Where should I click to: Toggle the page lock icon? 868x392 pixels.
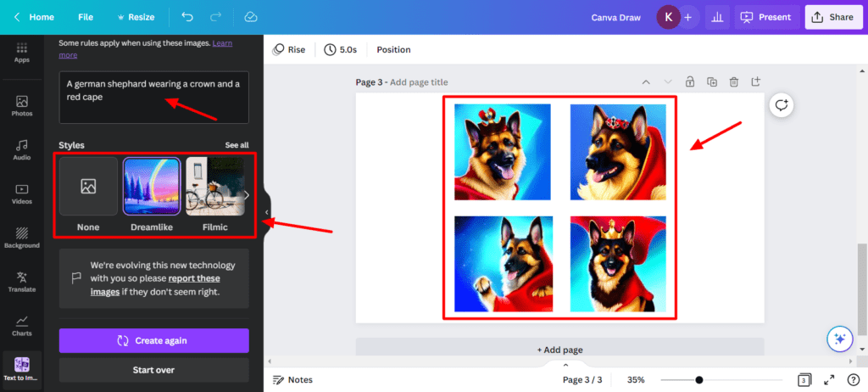pyautogui.click(x=690, y=82)
